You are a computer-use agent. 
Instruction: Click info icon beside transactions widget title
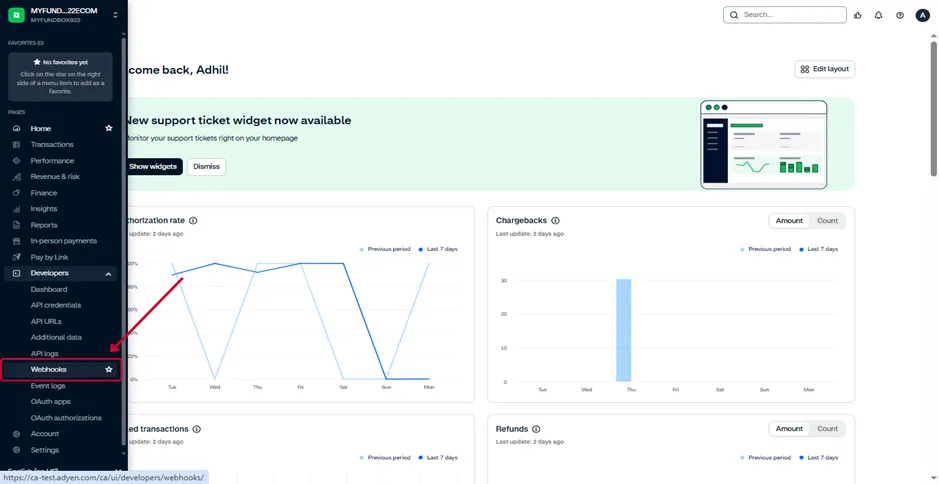(x=196, y=429)
